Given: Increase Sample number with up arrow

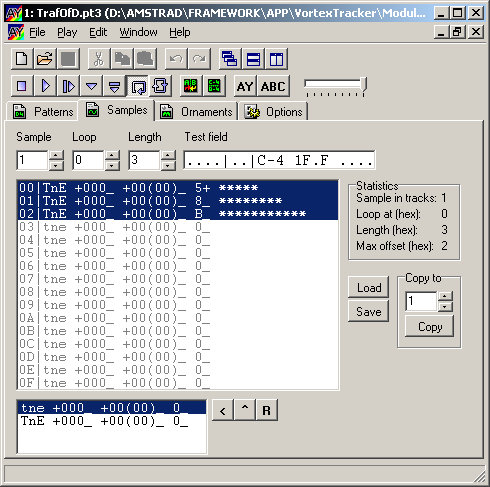Looking at the screenshot, I should [x=56, y=155].
